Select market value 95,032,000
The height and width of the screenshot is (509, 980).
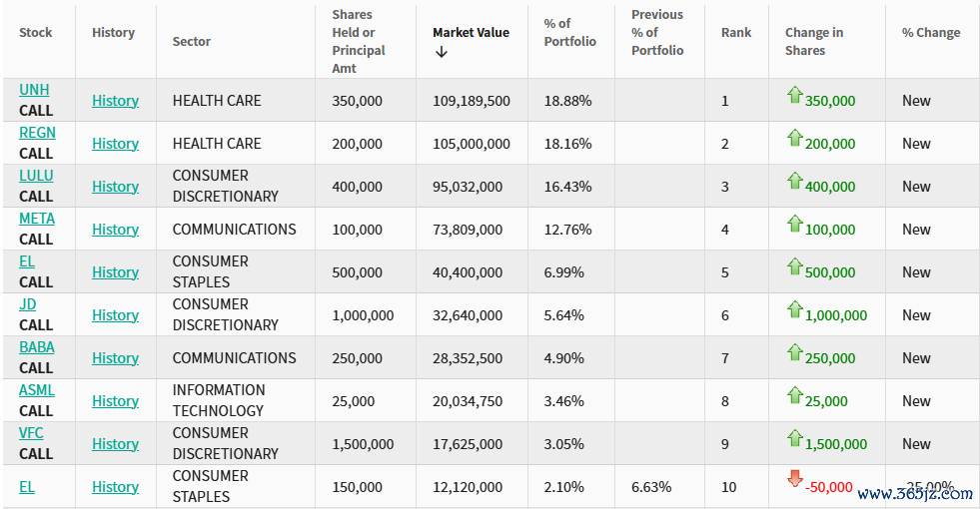pyautogui.click(x=468, y=186)
